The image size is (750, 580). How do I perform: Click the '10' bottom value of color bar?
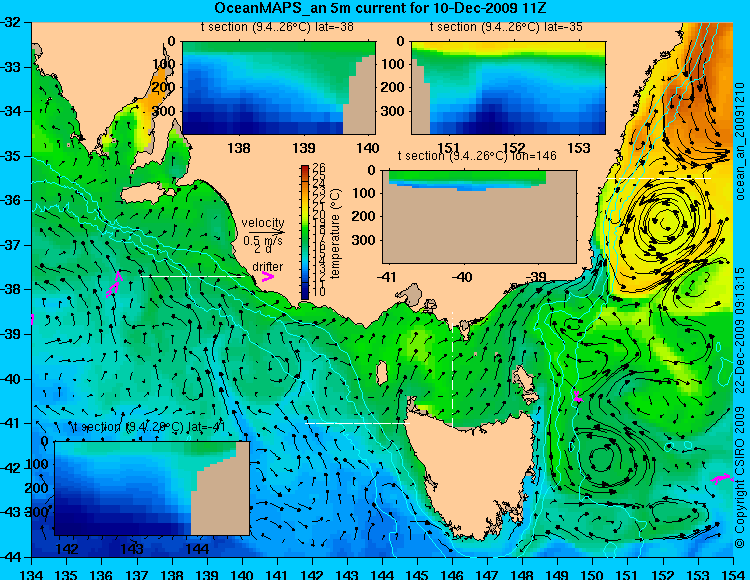click(x=319, y=291)
